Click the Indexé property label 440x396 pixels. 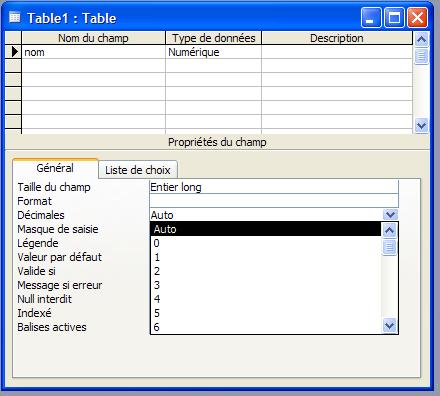(x=34, y=313)
